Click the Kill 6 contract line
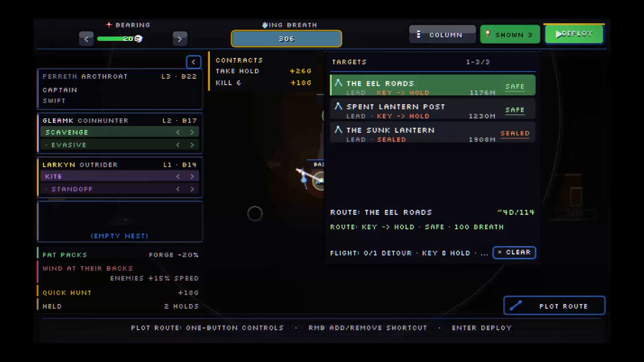644x362 pixels. 263,83
